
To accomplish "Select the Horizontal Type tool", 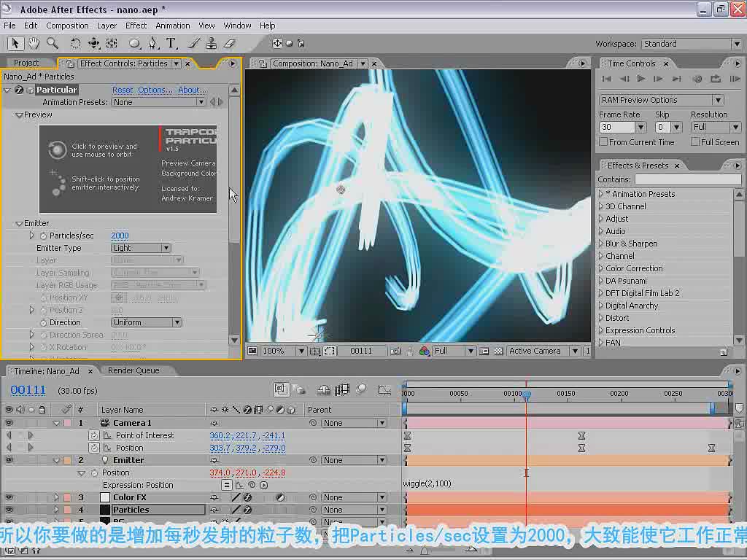I will pos(171,43).
